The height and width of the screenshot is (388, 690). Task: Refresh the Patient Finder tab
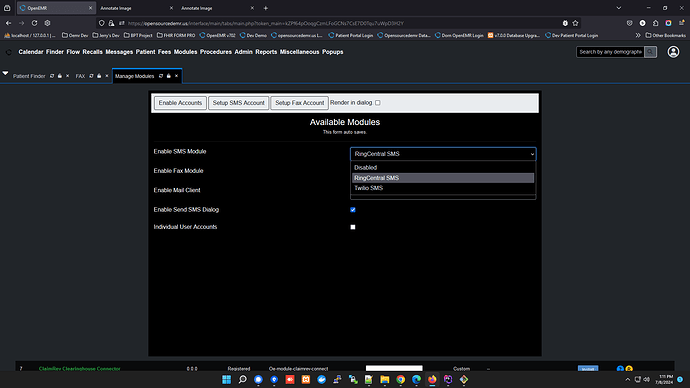pyautogui.click(x=52, y=76)
